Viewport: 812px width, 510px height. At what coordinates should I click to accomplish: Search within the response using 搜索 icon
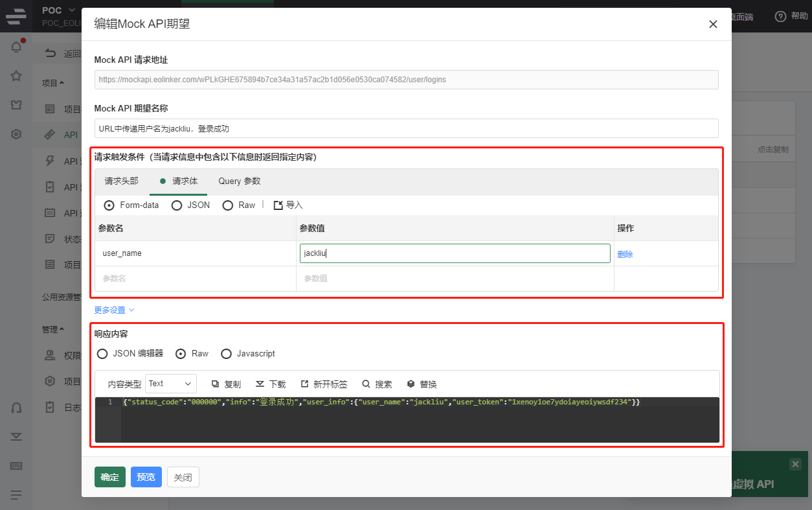[x=377, y=384]
